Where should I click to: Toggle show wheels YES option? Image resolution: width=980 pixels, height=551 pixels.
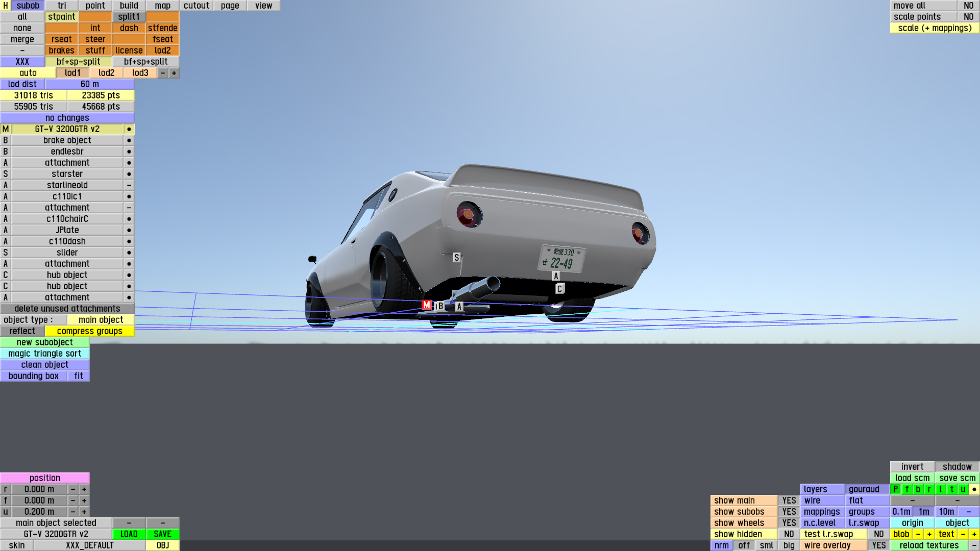point(789,523)
